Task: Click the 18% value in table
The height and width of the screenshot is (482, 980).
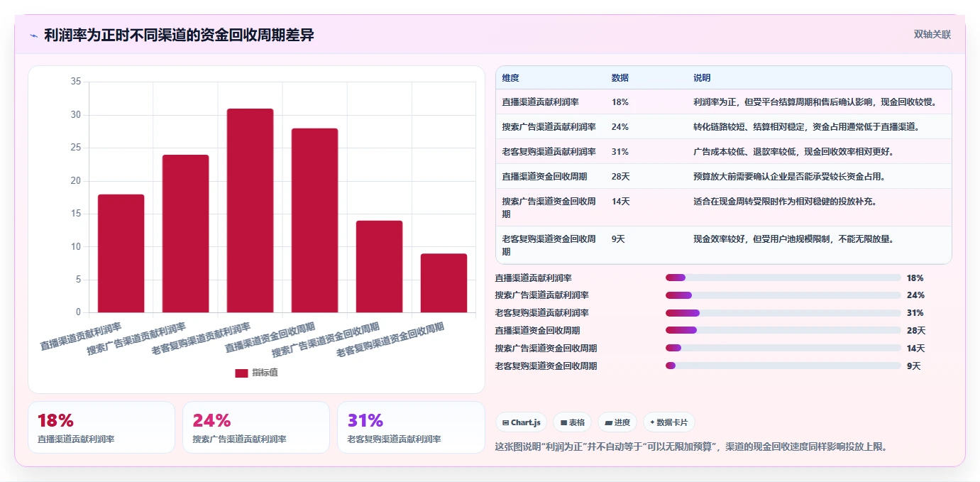Action: [620, 102]
